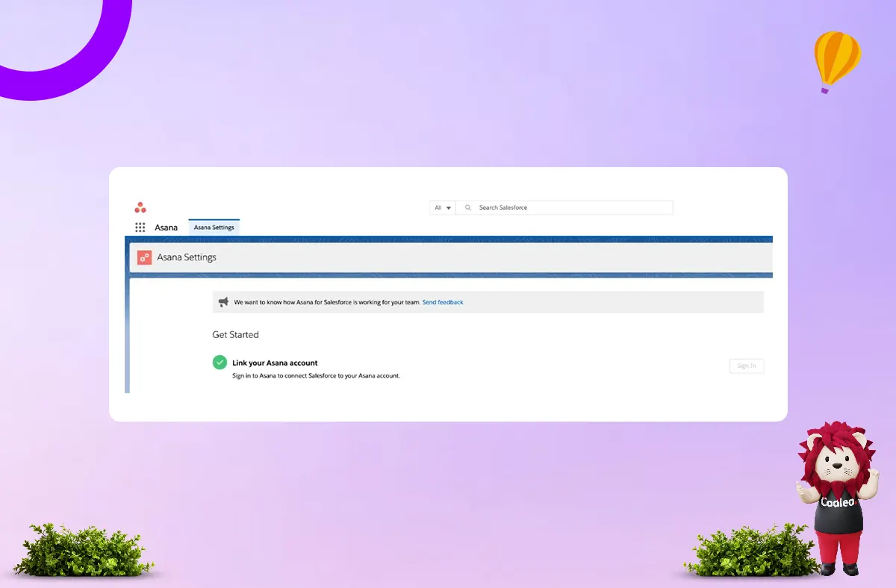Click the Asana app name label
Viewport: 896px width, 588px height.
pyautogui.click(x=167, y=228)
